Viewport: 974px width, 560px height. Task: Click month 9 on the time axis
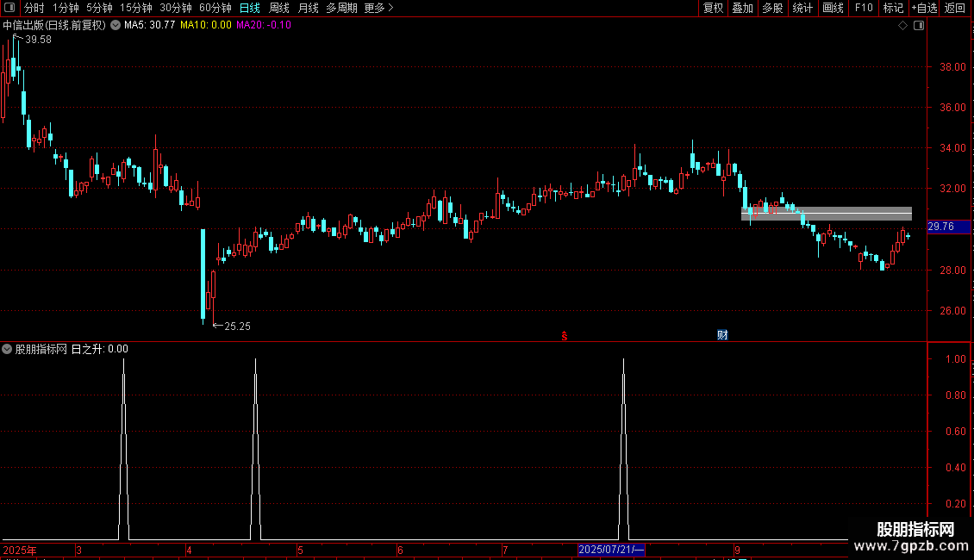[x=737, y=550]
